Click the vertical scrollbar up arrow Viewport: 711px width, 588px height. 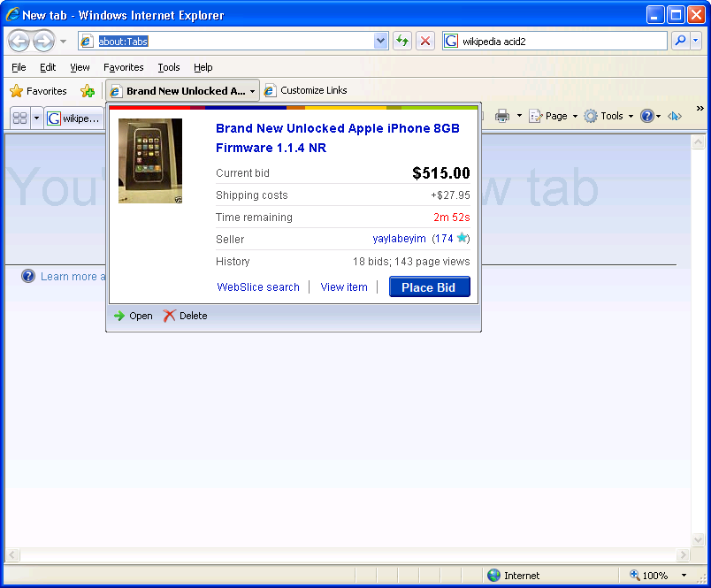(x=699, y=142)
